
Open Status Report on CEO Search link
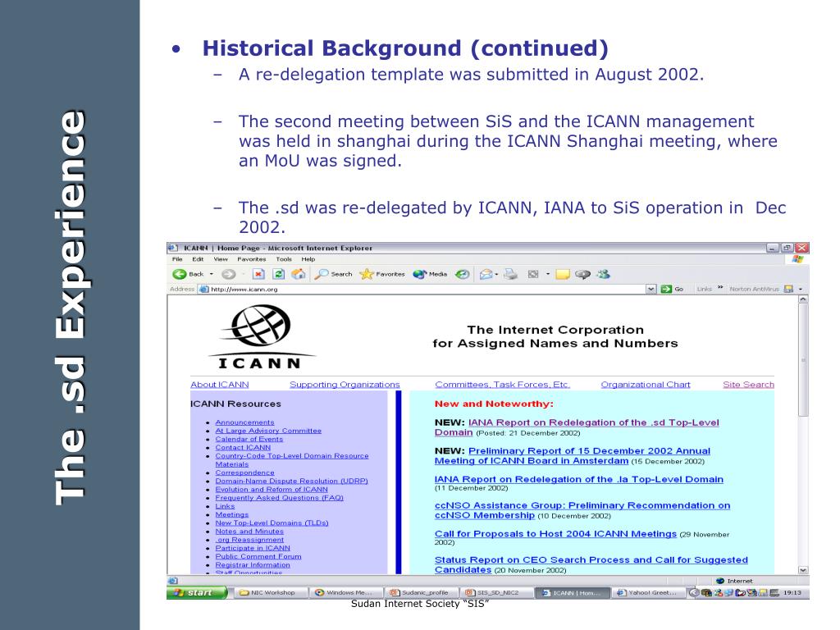[591, 565]
